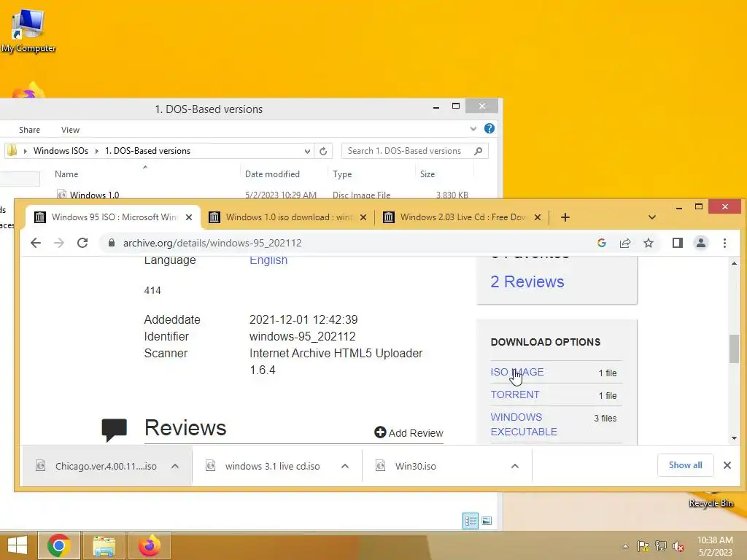The width and height of the screenshot is (747, 560).
Task: Expand Win30.iso download options
Action: pos(515,466)
